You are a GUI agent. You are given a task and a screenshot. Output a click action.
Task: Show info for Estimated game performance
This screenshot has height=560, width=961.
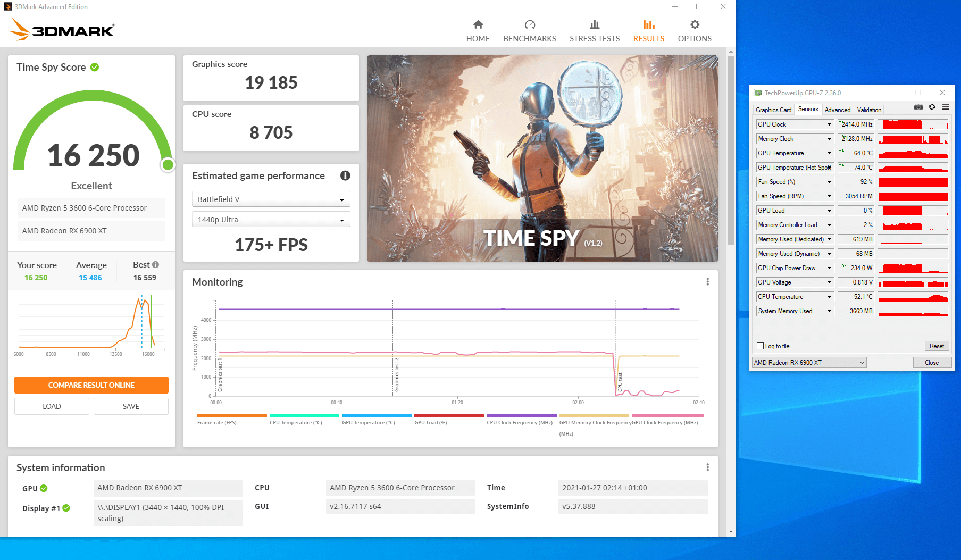coord(345,175)
